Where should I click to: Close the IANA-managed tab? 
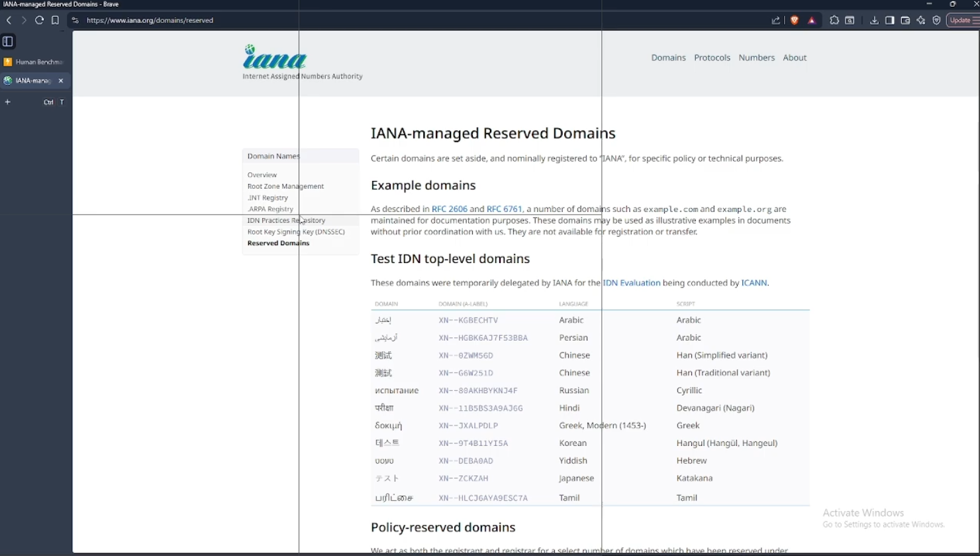coord(61,81)
